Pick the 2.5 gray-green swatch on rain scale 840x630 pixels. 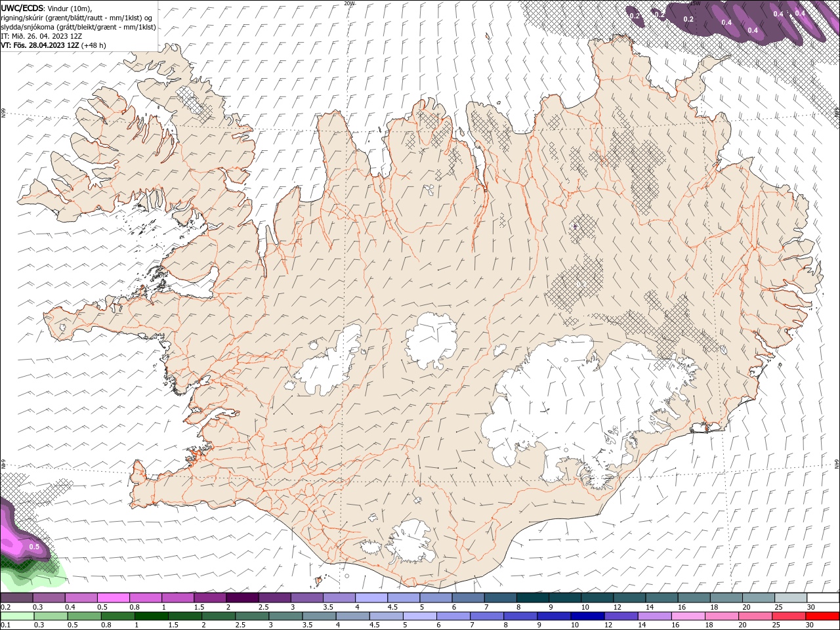pos(253,616)
